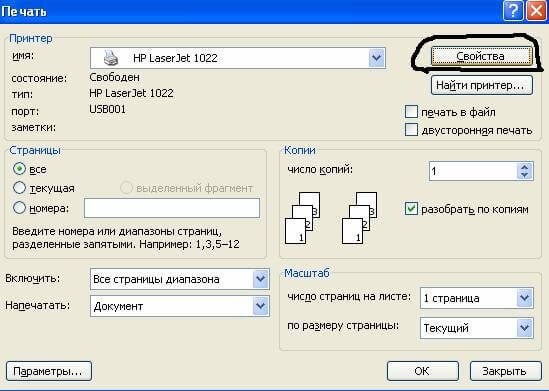Viewport: 549px width, 391px height.
Task: Open the printer name dropdown list
Action: tap(376, 58)
